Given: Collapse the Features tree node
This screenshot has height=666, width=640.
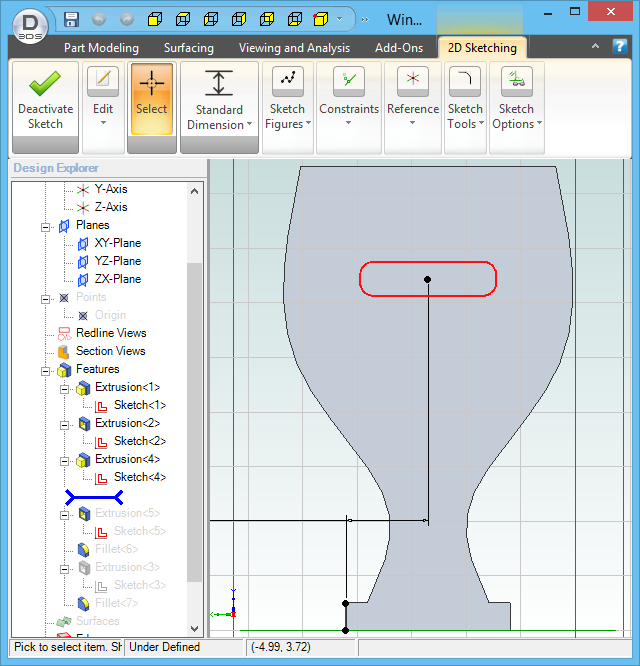Looking at the screenshot, I should tap(45, 371).
